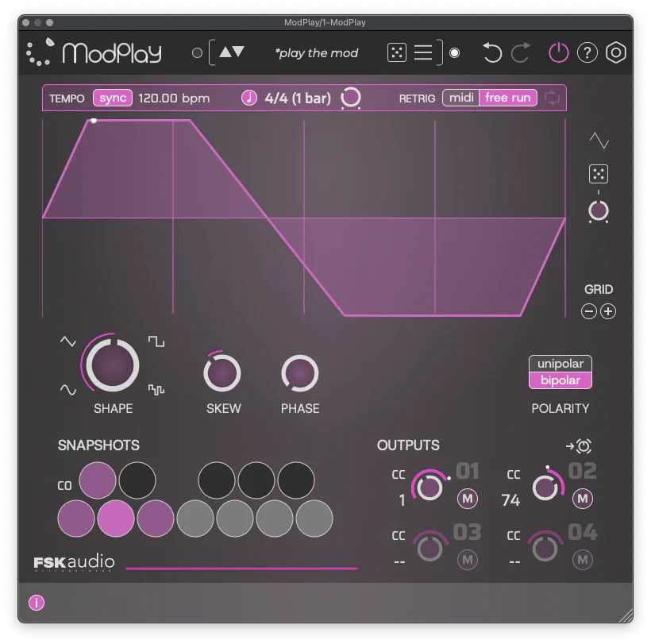Click the waveform randomize dice beside graph
The height and width of the screenshot is (644, 651).
pyautogui.click(x=598, y=174)
